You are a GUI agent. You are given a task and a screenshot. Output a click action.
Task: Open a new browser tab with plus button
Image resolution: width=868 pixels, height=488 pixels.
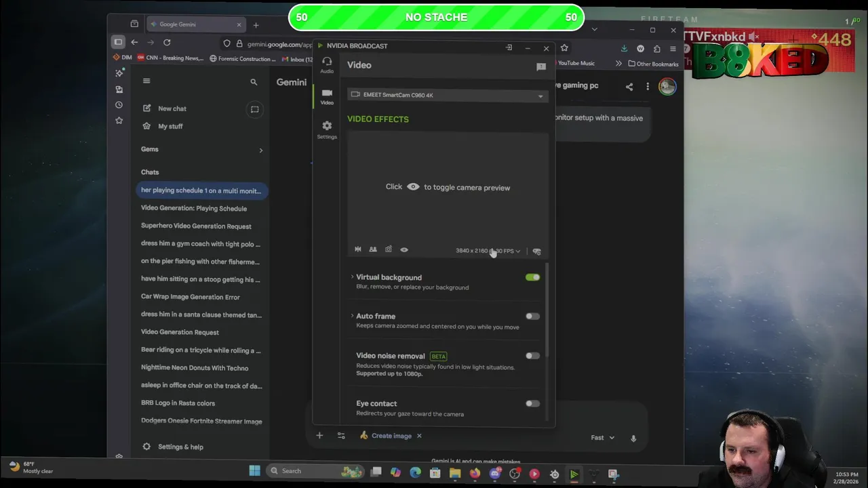click(256, 25)
